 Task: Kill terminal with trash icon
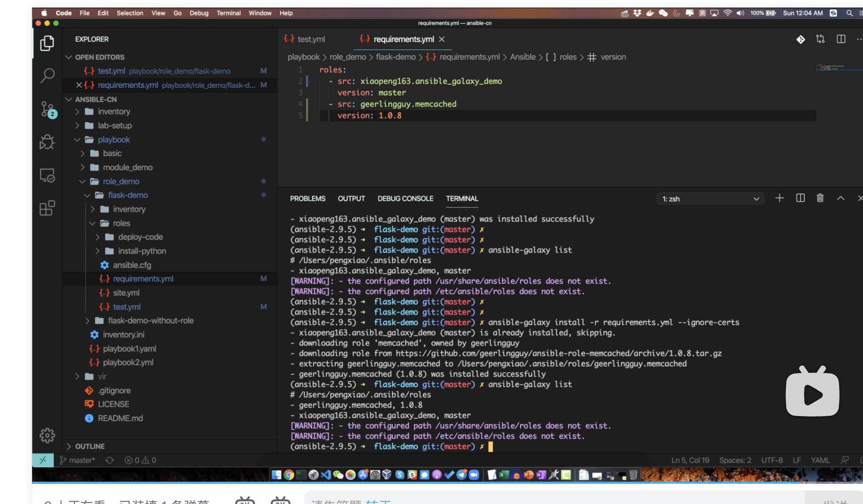820,198
